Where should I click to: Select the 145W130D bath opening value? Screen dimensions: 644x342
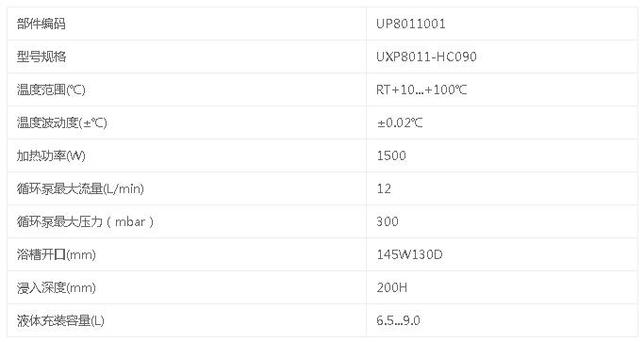coord(409,254)
